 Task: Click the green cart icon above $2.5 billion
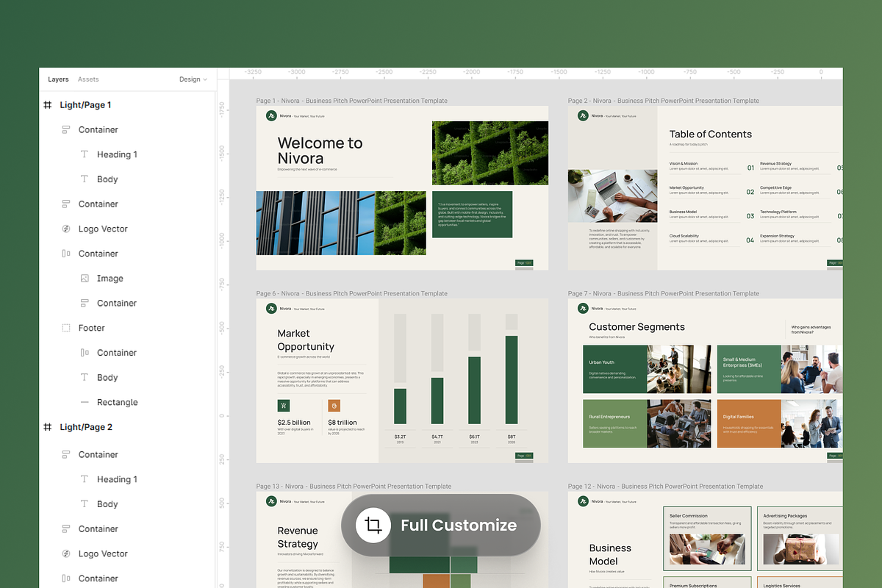point(283,406)
